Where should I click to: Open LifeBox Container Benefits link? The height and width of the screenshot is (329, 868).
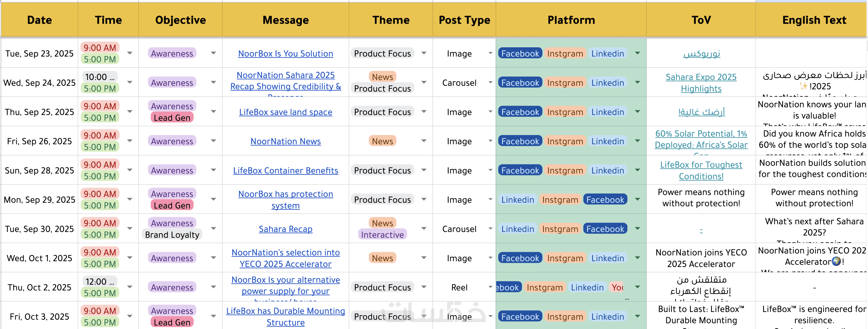pos(285,170)
